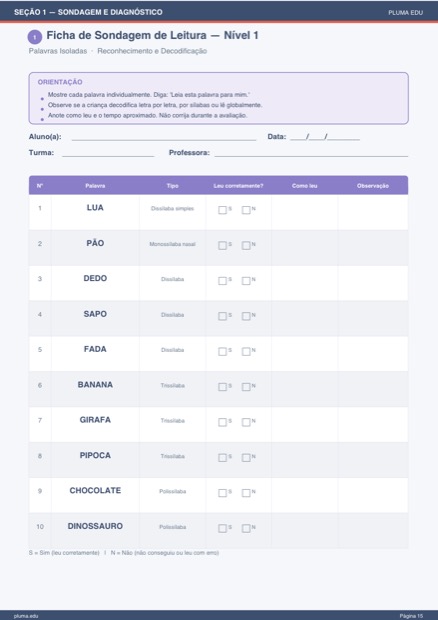Click the Leu corretamente? column header
The image size is (438, 620).
(x=238, y=186)
